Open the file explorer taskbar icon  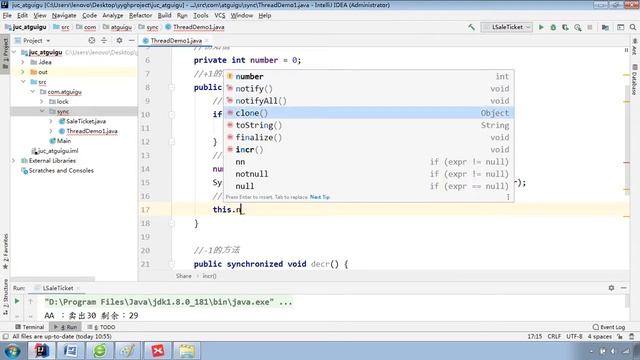tap(187, 350)
